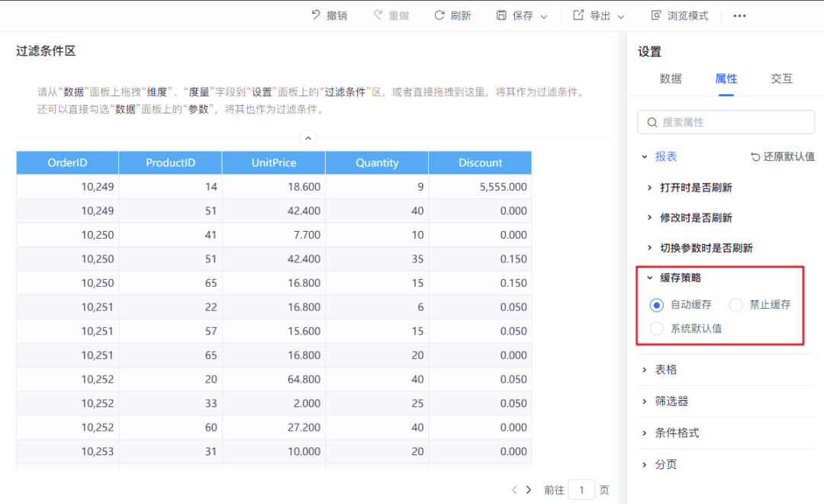Click the UnitPrice column header

(x=274, y=162)
